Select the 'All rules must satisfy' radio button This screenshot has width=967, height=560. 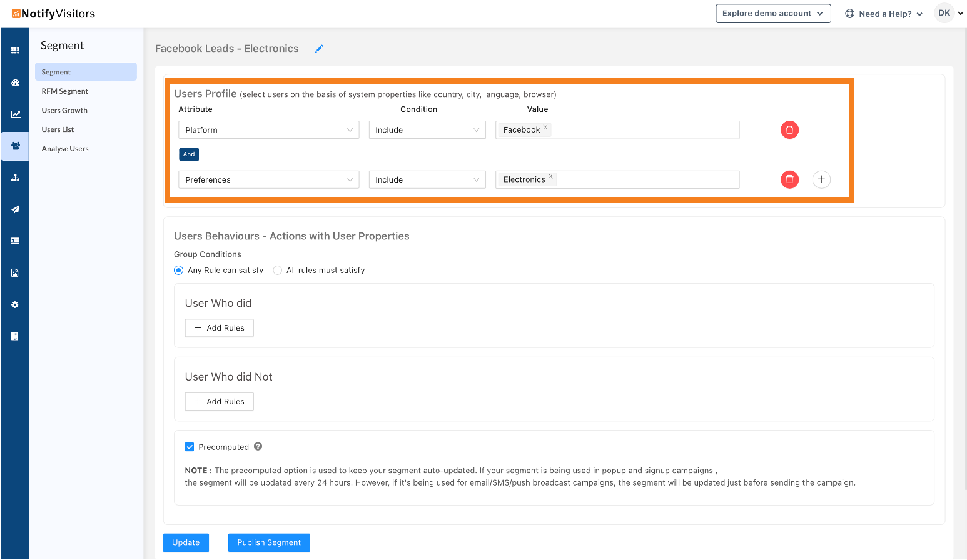(x=278, y=271)
